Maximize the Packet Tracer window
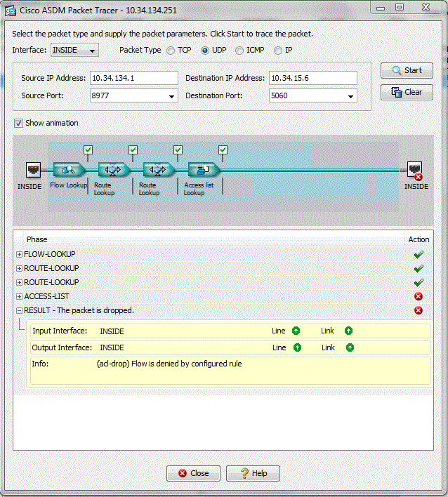The height and width of the screenshot is (497, 448). tap(400, 8)
